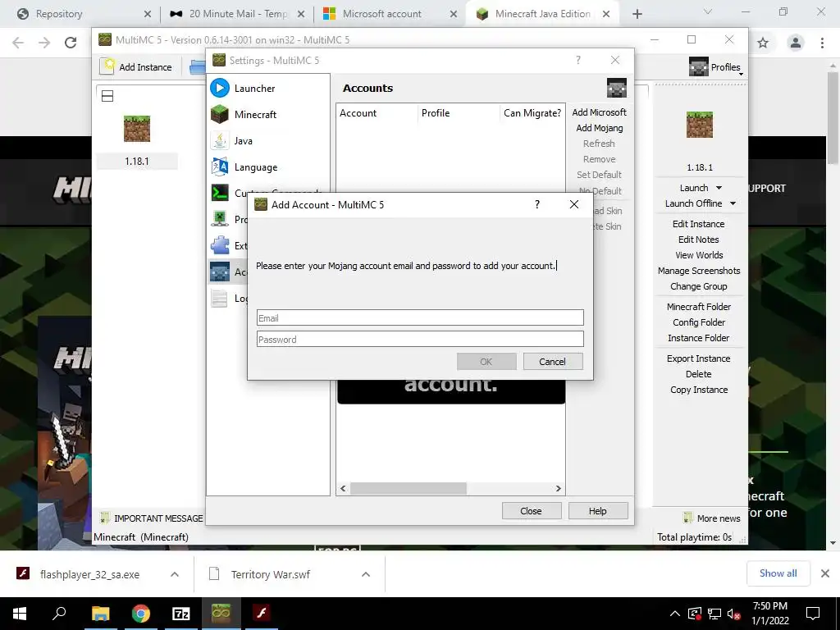Click the Profile column header

[459, 113]
